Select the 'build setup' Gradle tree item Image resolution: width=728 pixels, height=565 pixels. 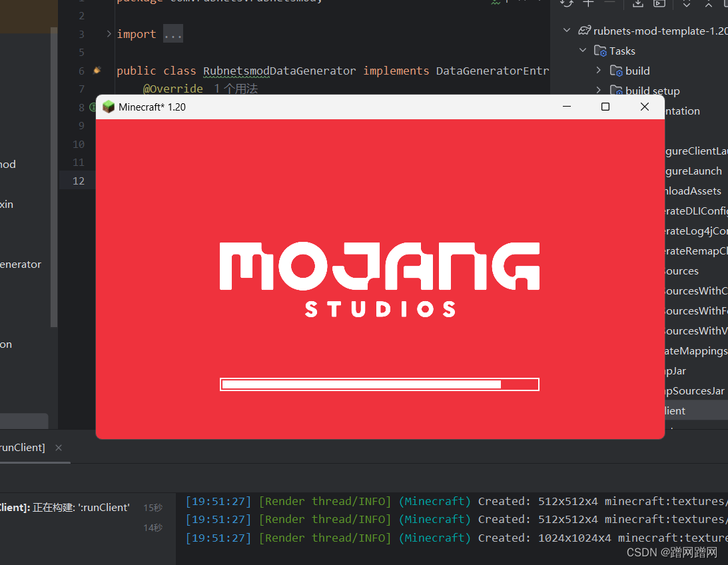[x=652, y=91]
